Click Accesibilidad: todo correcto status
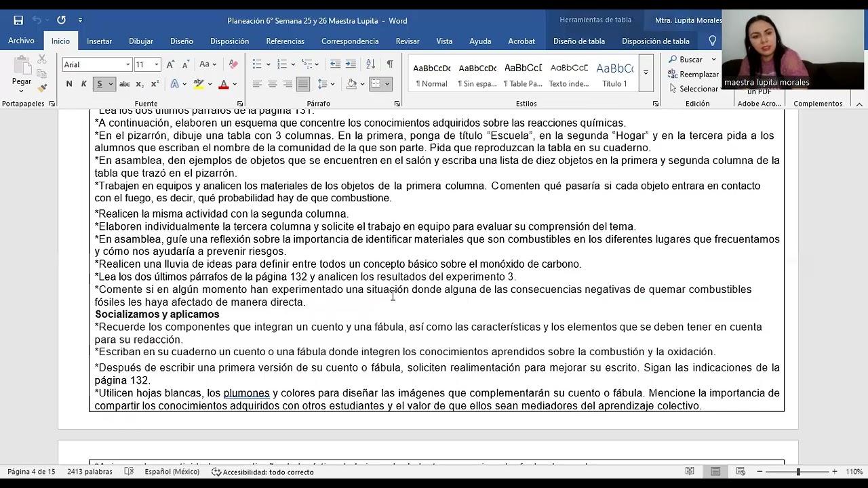868x488 pixels. coord(262,472)
